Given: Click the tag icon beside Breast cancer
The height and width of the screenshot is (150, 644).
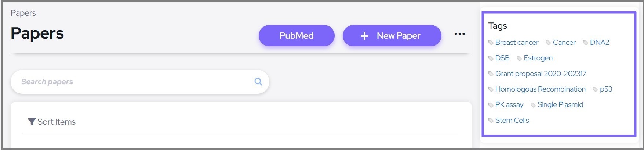Looking at the screenshot, I should click(491, 43).
